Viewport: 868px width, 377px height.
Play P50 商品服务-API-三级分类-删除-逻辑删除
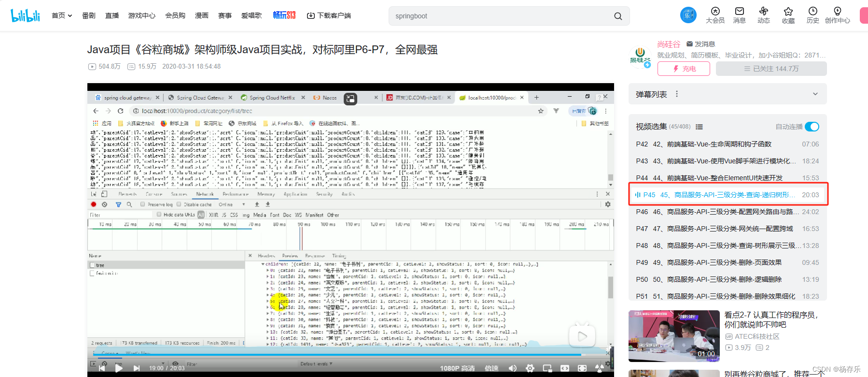[728, 279]
